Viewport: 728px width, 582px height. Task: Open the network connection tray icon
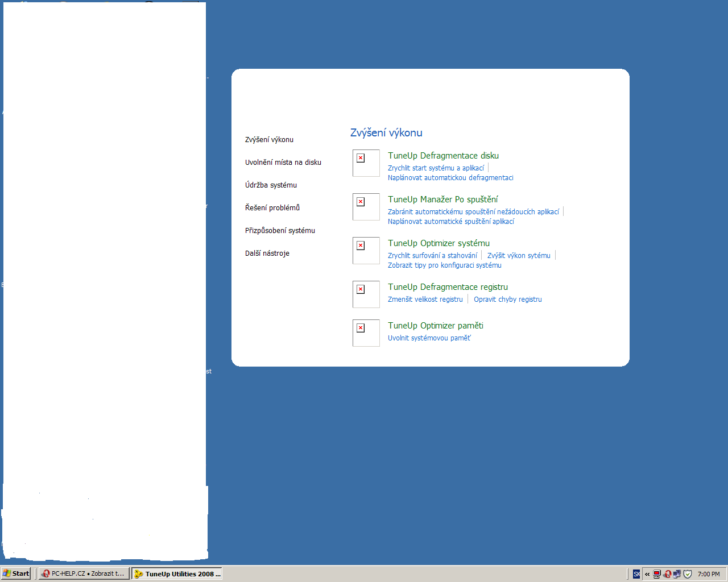coord(677,574)
